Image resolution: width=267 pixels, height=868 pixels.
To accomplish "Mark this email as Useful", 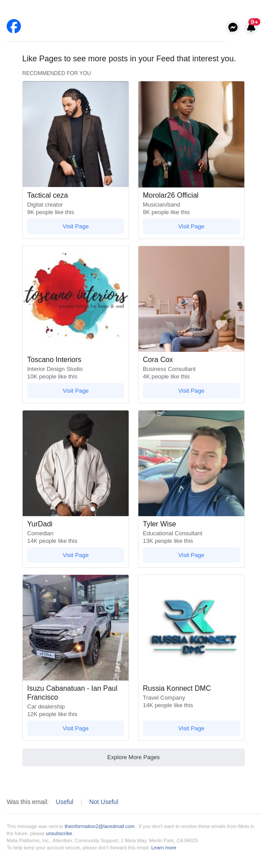I will (x=65, y=802).
